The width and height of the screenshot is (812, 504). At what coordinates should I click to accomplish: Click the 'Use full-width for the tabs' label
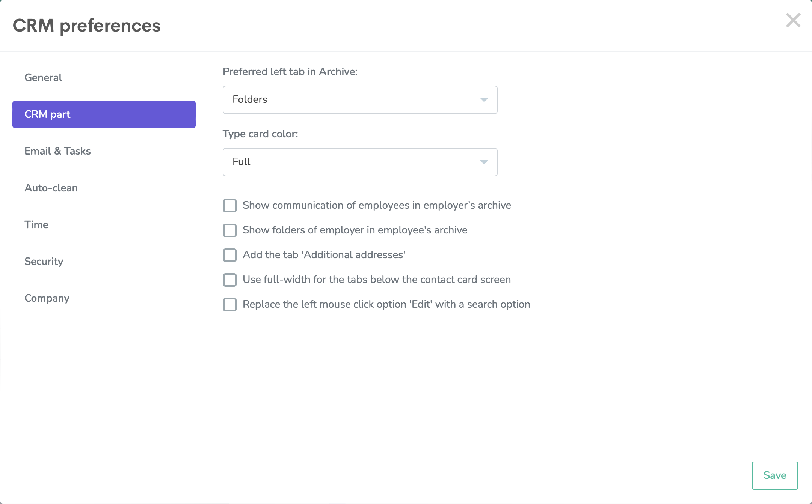click(x=376, y=280)
